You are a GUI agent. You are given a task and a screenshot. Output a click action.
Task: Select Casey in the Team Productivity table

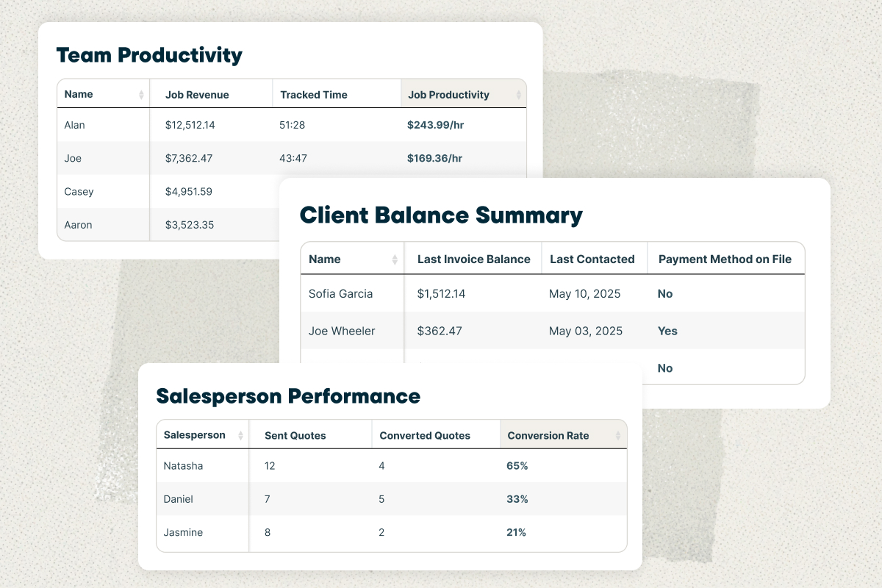pos(79,192)
